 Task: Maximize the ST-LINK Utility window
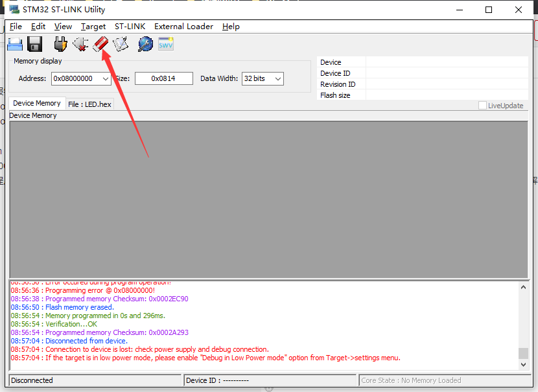(489, 10)
